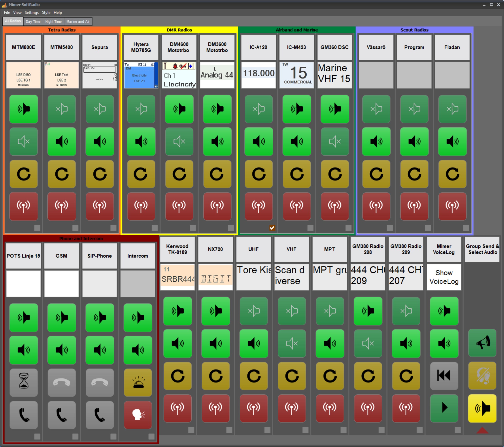This screenshot has width=504, height=447.
Task: Click the POTS Linje 15 call handset button
Action: click(x=24, y=415)
